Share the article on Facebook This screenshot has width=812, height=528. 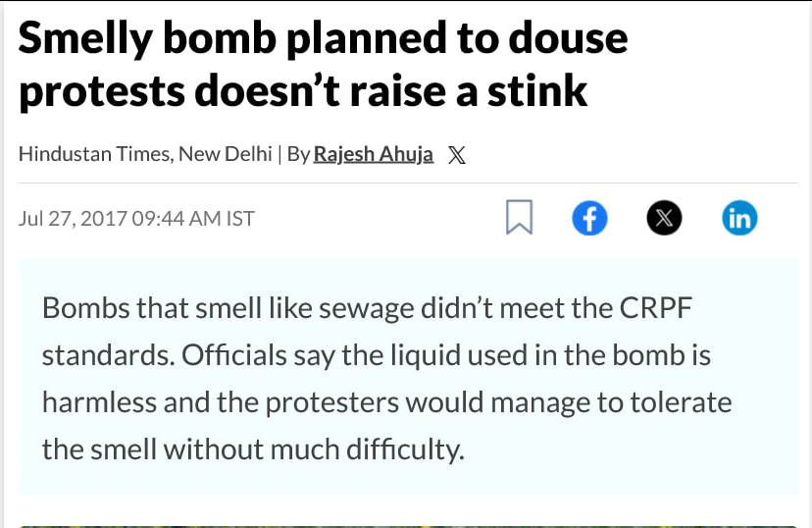pos(589,218)
